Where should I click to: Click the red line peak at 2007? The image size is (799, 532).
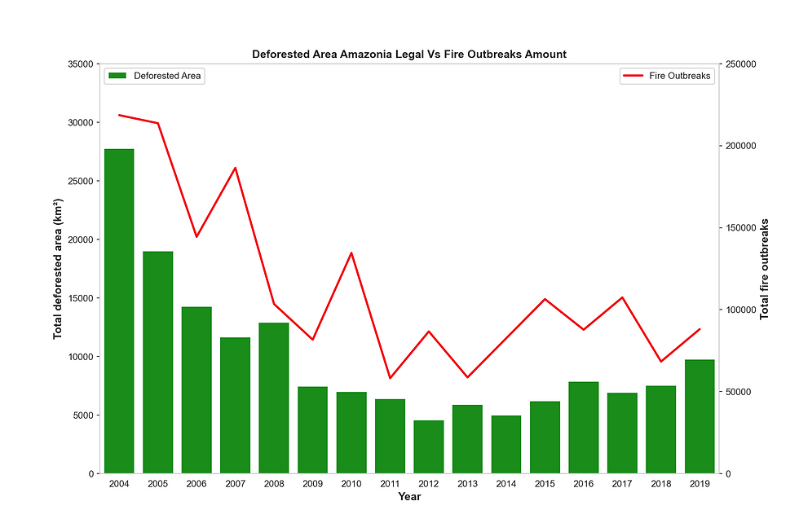pos(236,168)
